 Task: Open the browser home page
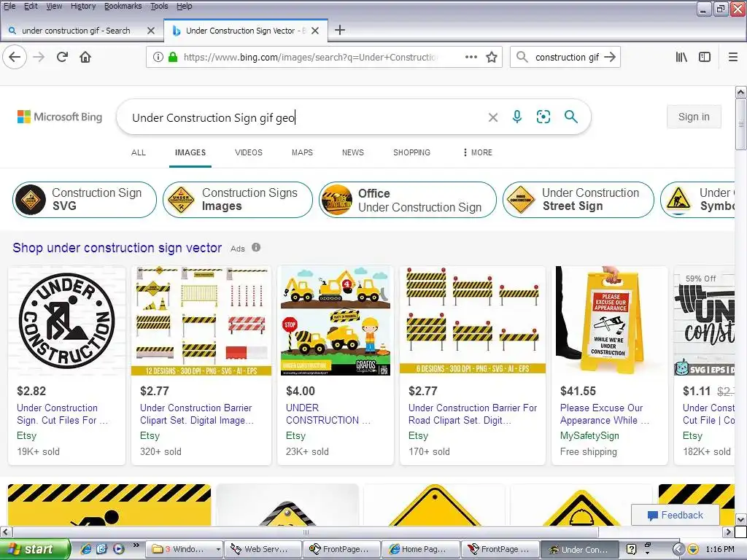click(x=85, y=57)
